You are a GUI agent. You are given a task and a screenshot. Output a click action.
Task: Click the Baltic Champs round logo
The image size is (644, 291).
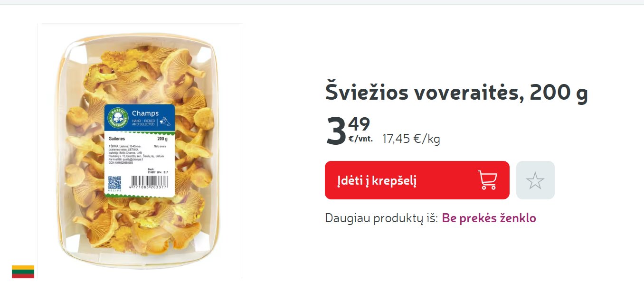click(x=117, y=118)
